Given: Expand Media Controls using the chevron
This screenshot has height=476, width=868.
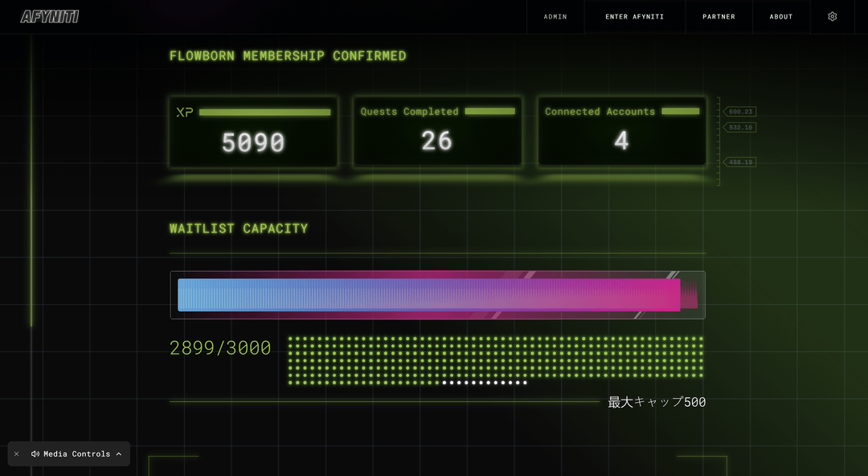Looking at the screenshot, I should [119, 454].
